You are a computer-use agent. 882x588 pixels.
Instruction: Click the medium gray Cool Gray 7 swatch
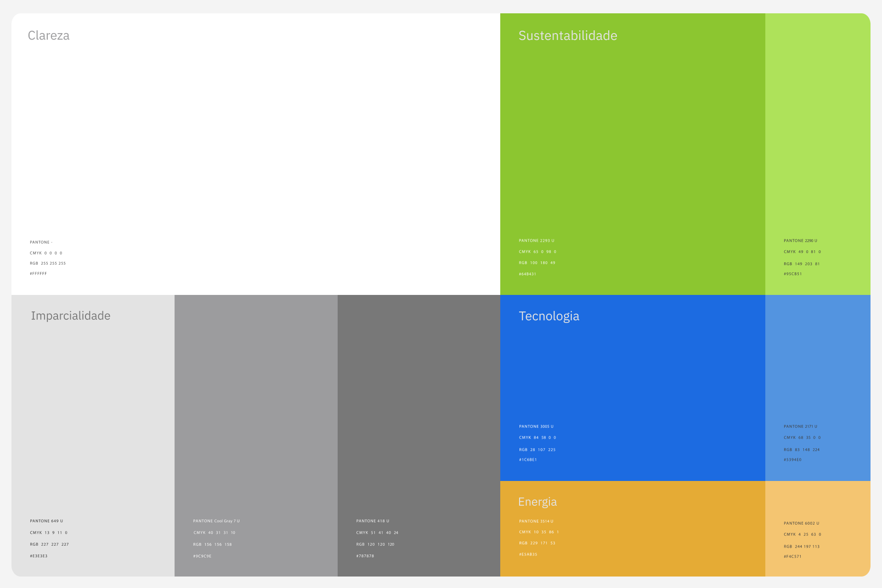pos(256,413)
